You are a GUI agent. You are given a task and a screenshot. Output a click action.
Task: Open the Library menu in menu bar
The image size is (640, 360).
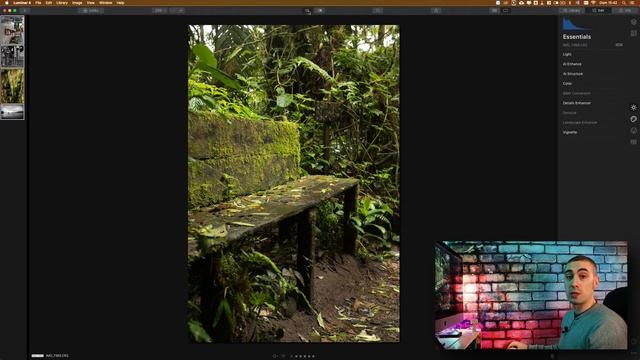click(62, 3)
